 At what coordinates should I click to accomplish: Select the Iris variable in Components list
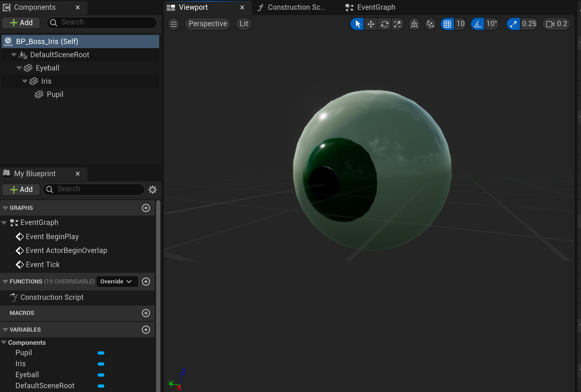coord(20,364)
